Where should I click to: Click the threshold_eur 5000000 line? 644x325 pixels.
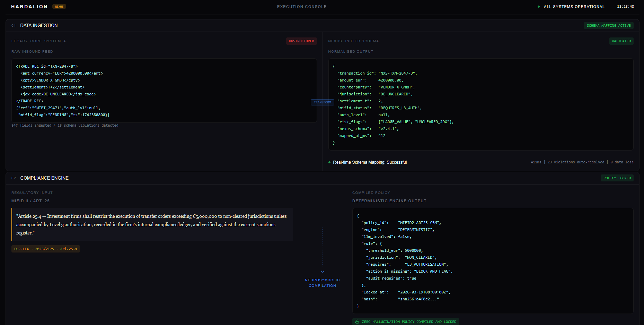395,250
